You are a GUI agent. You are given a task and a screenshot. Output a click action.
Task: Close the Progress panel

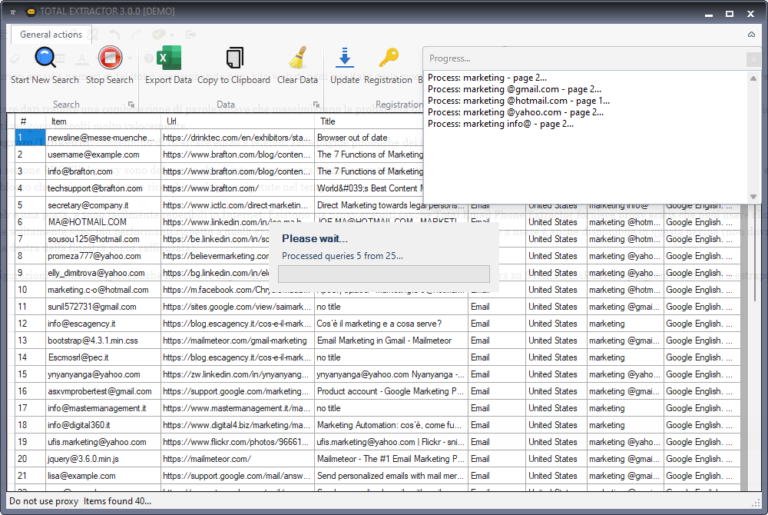[752, 59]
